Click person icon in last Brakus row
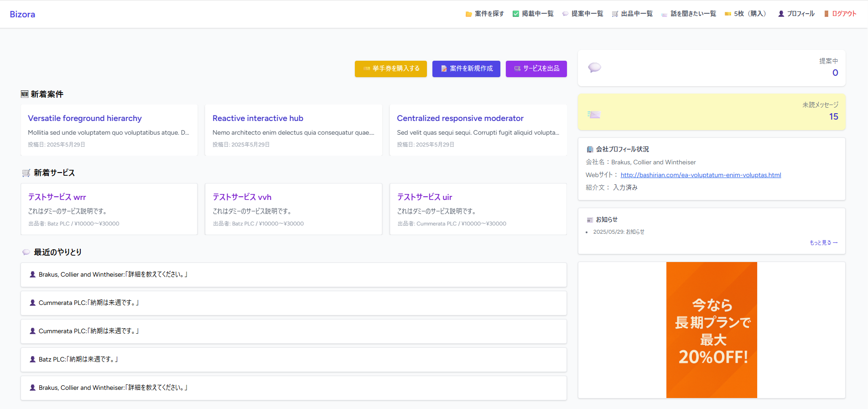This screenshot has height=409, width=868. [32, 388]
